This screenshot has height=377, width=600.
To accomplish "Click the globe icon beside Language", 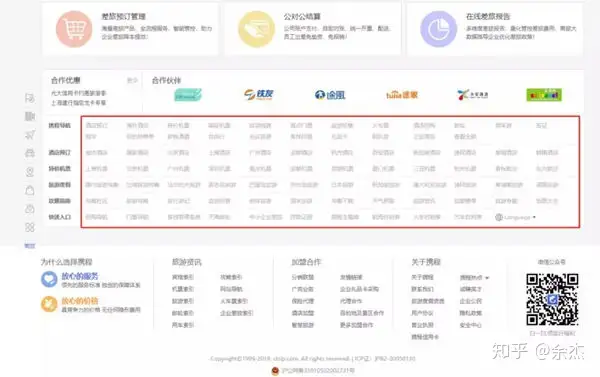I will [x=499, y=217].
